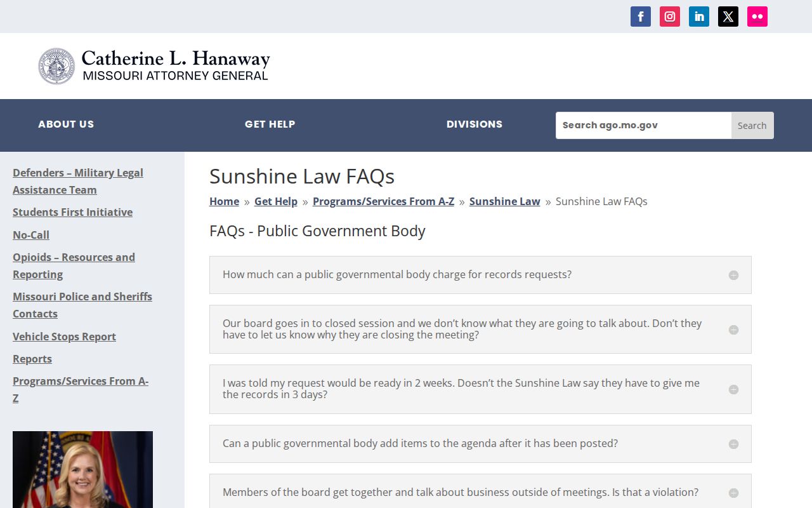The height and width of the screenshot is (508, 812).
Task: Go to Home breadcrumb link
Action: (x=224, y=201)
